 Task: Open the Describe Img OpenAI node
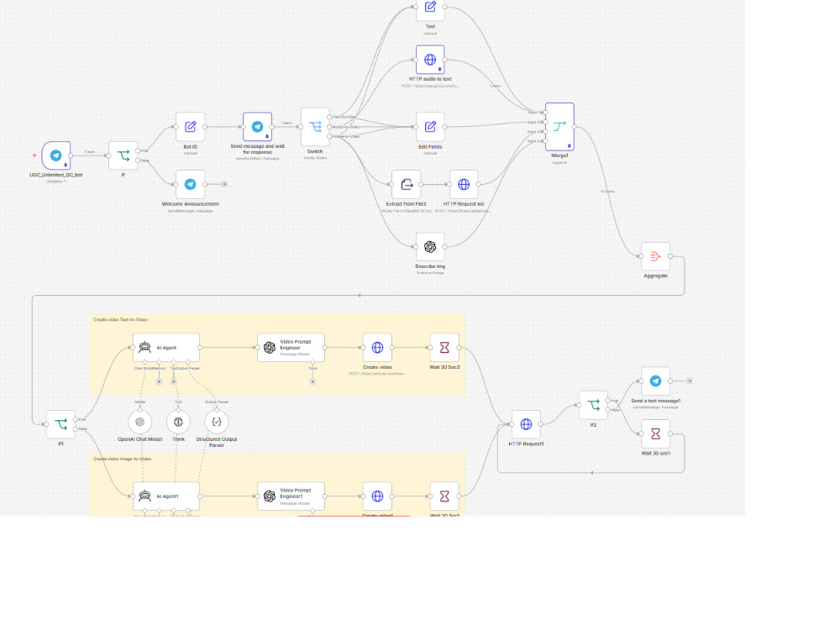pyautogui.click(x=430, y=246)
